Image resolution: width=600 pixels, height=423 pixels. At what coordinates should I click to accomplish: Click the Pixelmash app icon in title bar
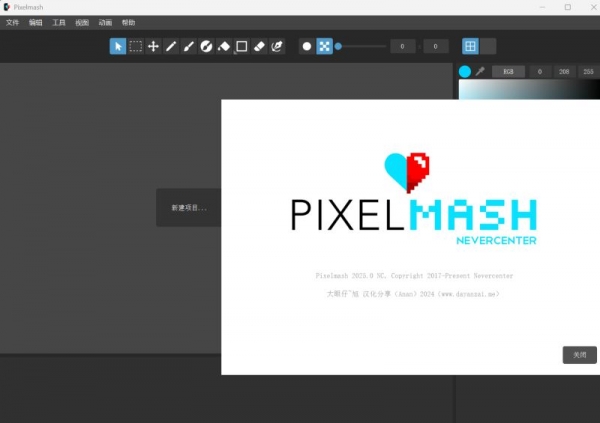[x=7, y=7]
